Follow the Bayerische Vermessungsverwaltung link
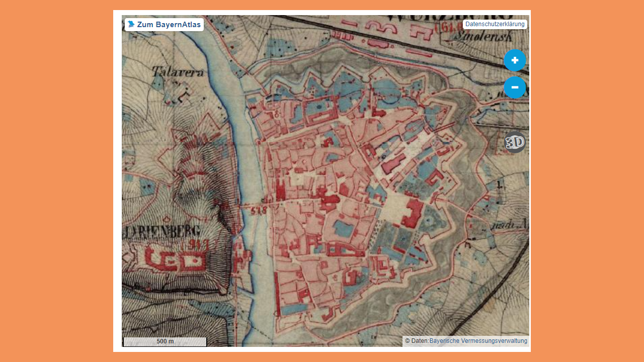 click(478, 341)
